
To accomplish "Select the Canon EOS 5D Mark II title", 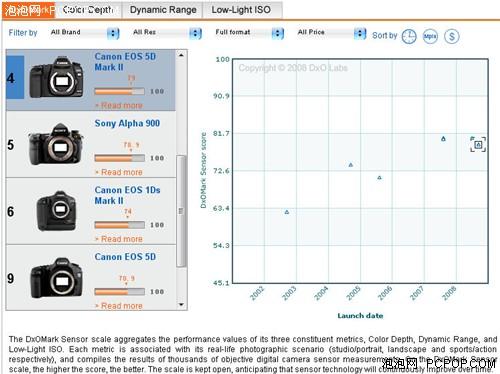I will tap(125, 62).
